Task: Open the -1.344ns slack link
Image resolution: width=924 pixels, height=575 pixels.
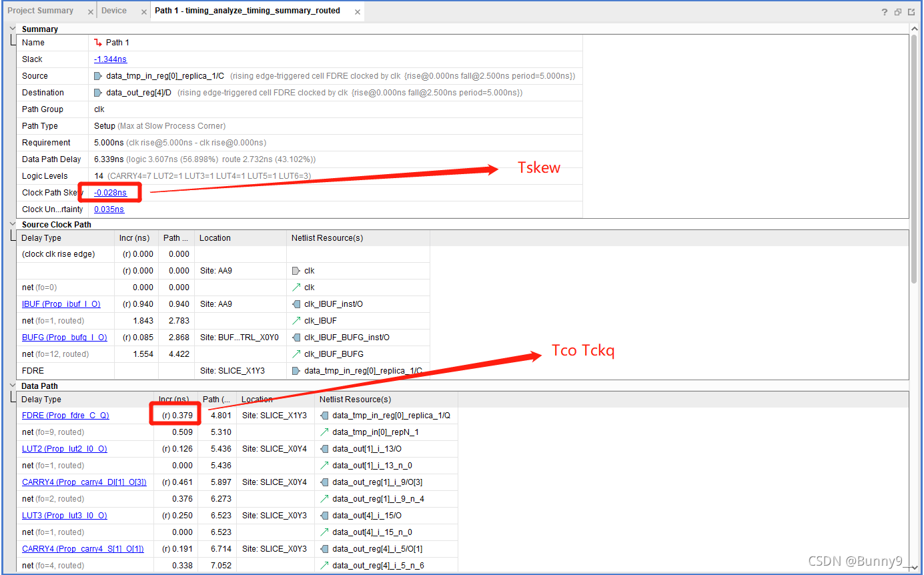Action: (x=110, y=59)
